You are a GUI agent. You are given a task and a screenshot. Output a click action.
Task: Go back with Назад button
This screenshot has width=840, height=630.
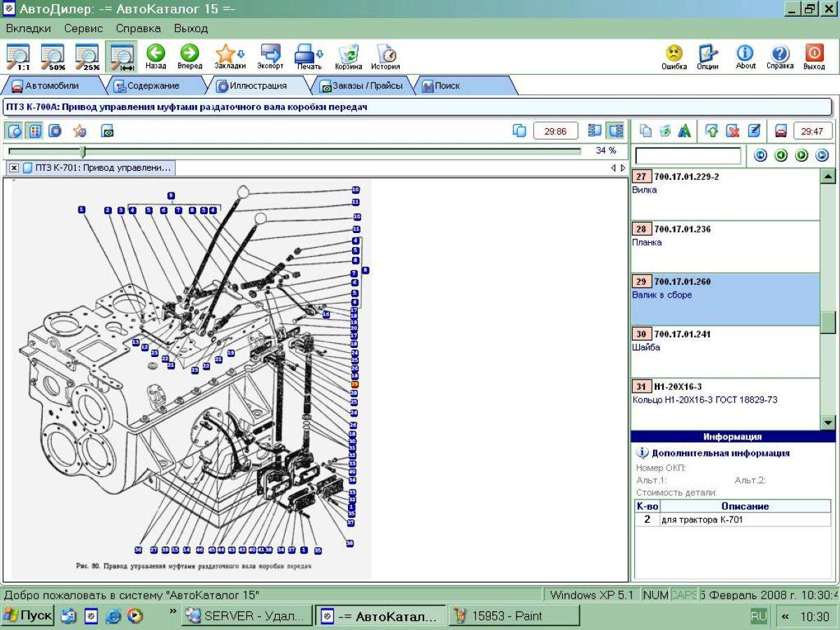tap(155, 57)
